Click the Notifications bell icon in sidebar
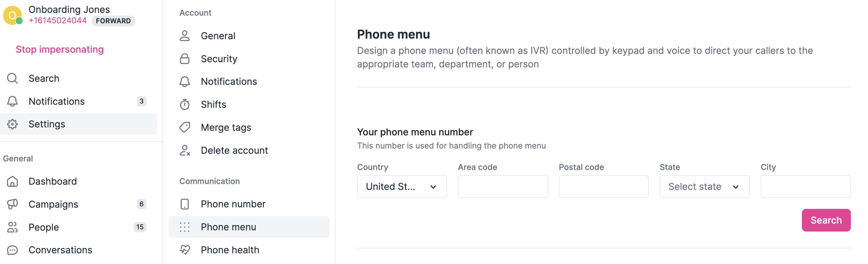 [x=13, y=101]
